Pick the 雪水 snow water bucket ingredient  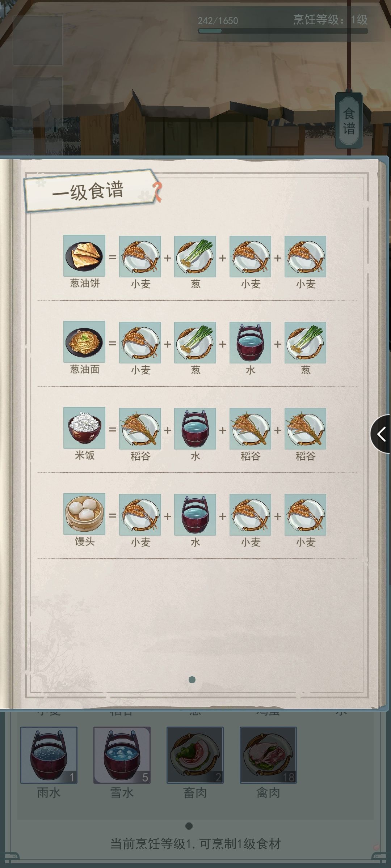tap(122, 755)
